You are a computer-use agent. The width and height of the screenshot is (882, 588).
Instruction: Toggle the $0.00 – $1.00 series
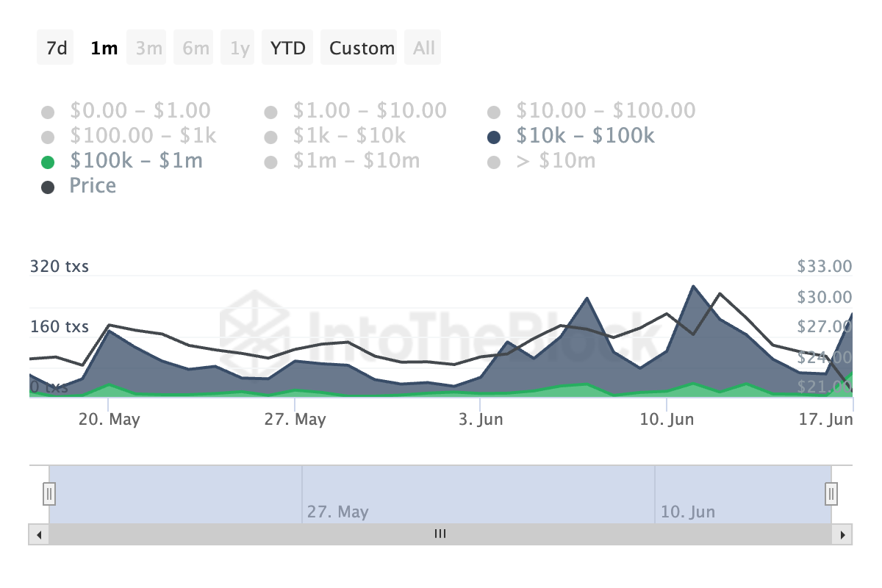126,111
